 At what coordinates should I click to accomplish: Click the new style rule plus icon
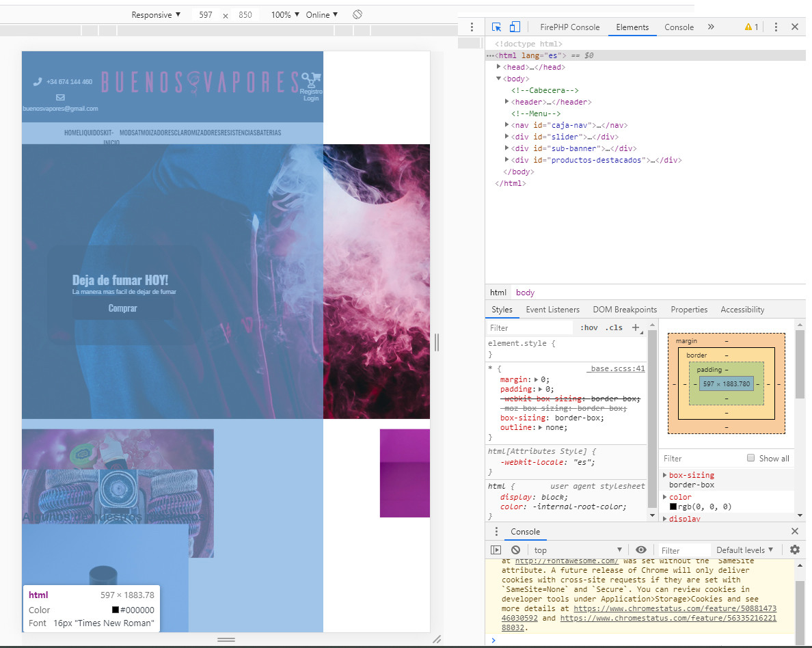coord(636,327)
